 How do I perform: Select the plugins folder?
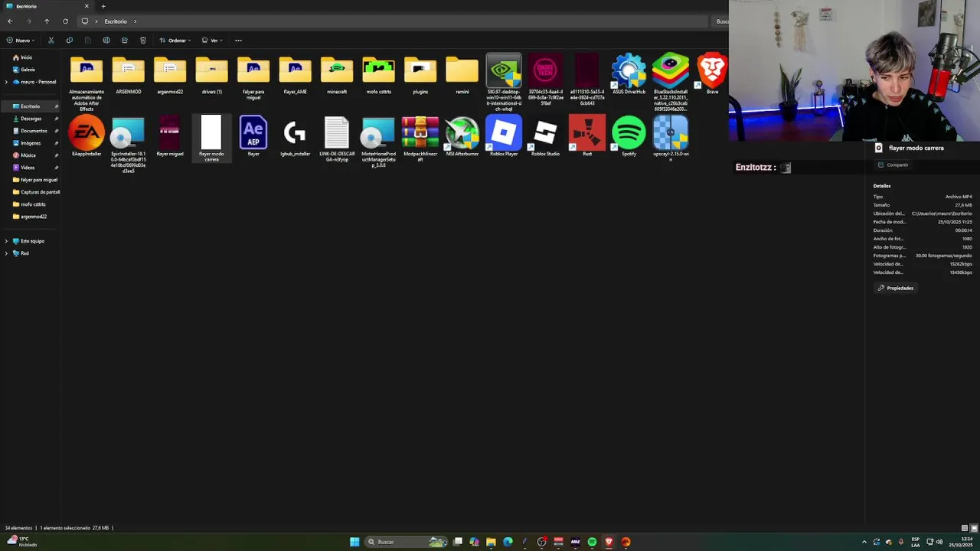[420, 74]
